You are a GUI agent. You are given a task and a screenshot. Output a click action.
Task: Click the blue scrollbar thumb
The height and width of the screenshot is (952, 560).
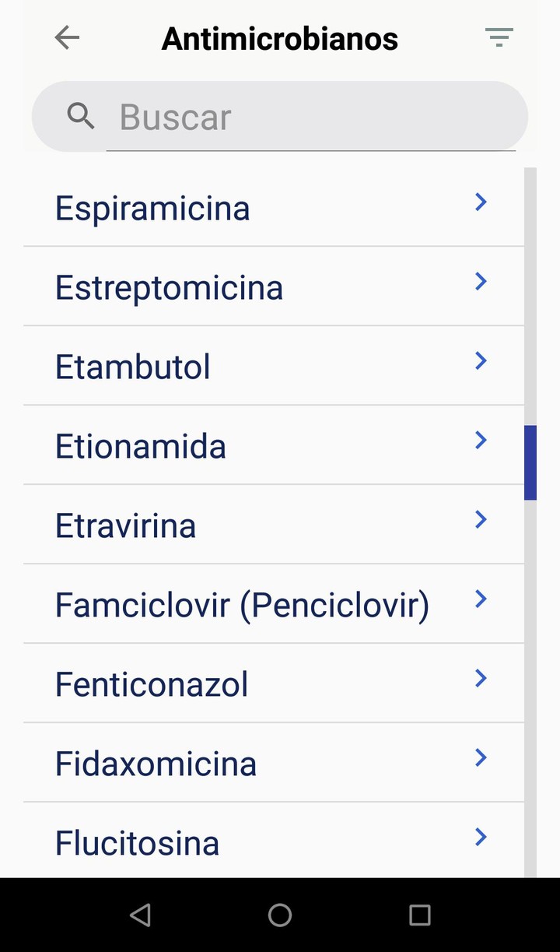click(530, 462)
